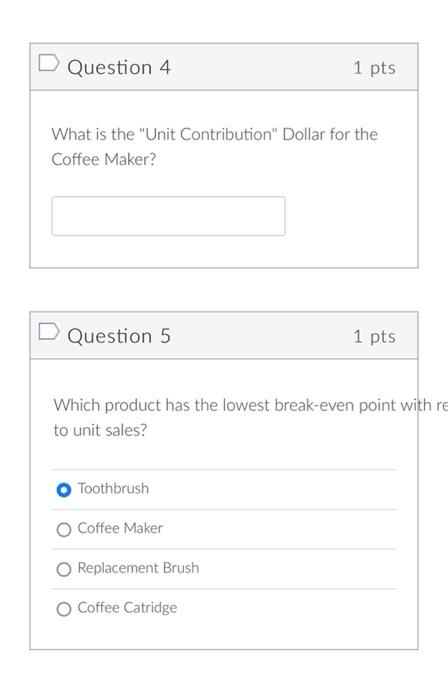
Task: Click the Unit Contribution question prompt text
Action: point(215,146)
